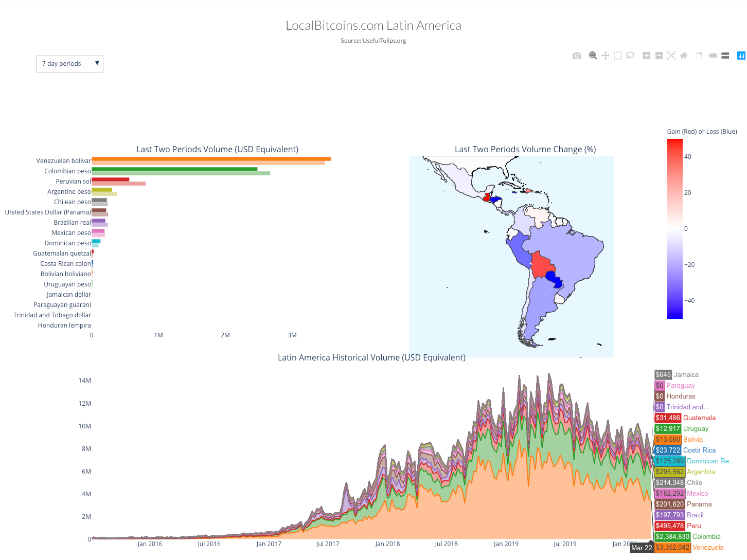Viewport: 747px width, 560px height.
Task: Click the Peruvian sol red bar
Action: click(111, 179)
